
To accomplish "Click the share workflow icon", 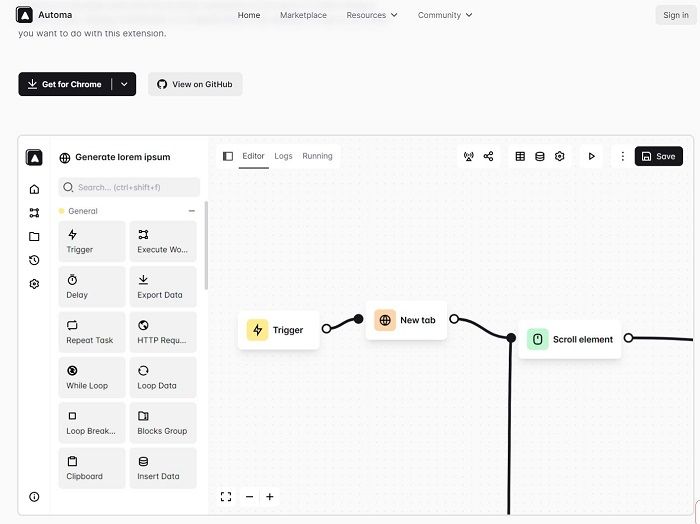I will [x=488, y=156].
